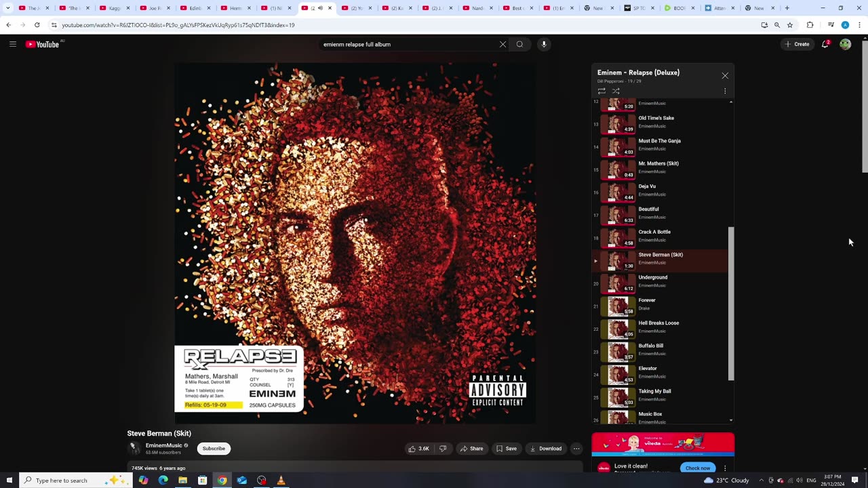868x488 pixels.
Task: Click the playlist scrollbar up arrow
Action: pos(731,102)
